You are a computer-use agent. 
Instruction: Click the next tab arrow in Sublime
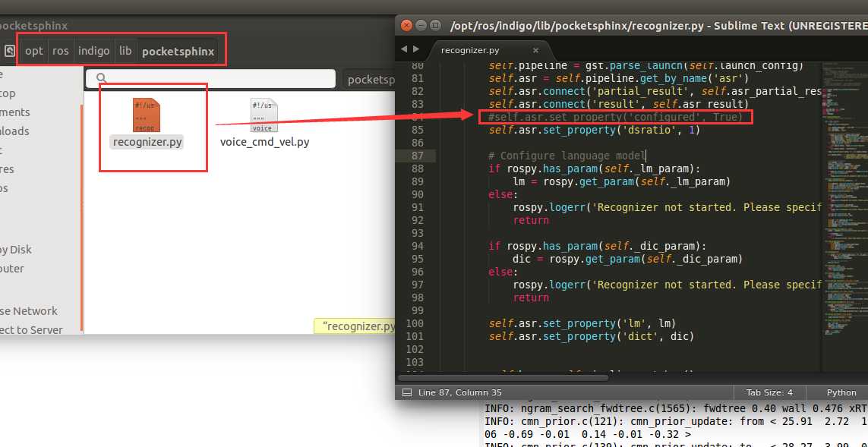(x=416, y=49)
